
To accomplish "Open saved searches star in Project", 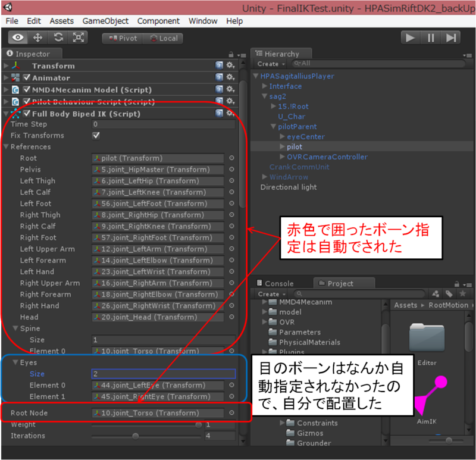I will (462, 293).
